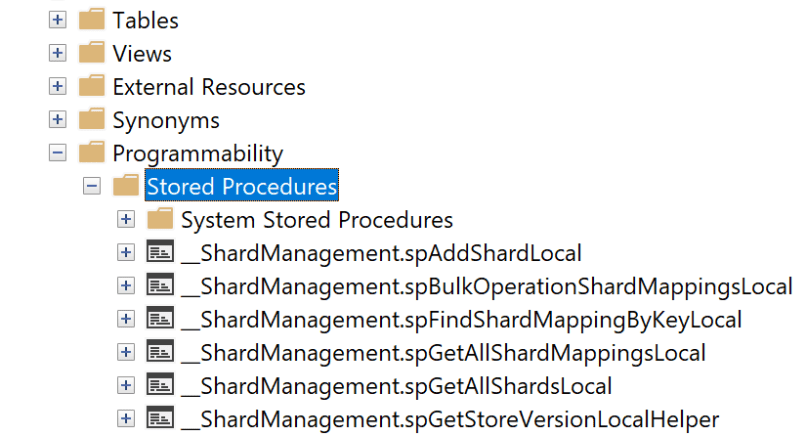
Task: Expand the External Resources node
Action: coord(58,87)
